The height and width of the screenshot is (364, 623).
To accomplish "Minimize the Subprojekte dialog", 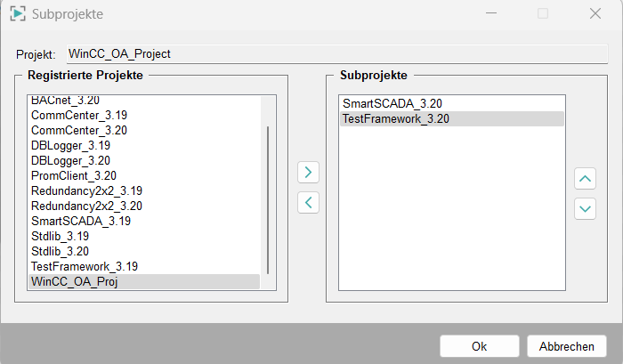I will click(491, 13).
